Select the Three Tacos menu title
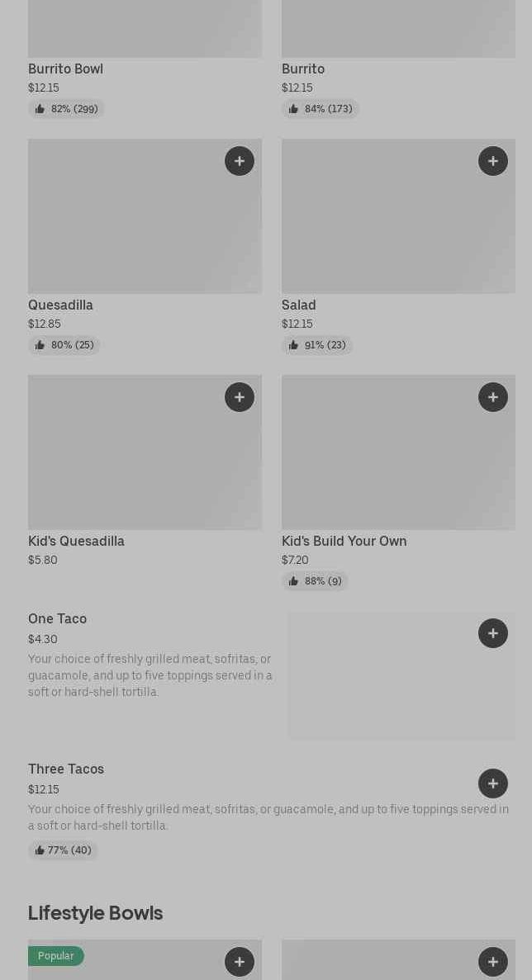Viewport: 532px width, 980px height. [x=66, y=769]
